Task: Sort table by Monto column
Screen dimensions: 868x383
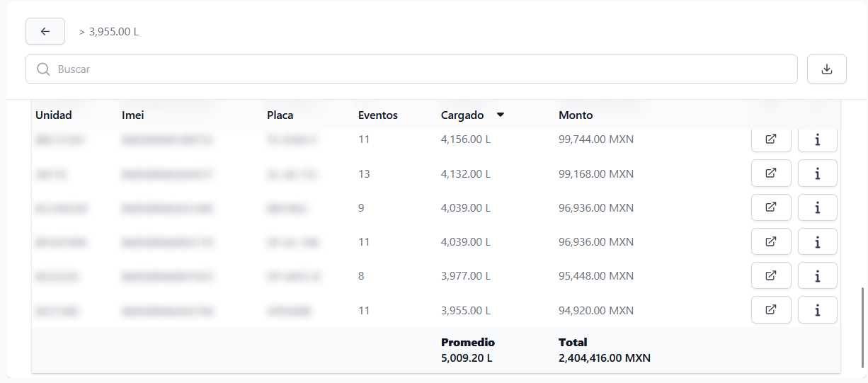Action: point(576,115)
